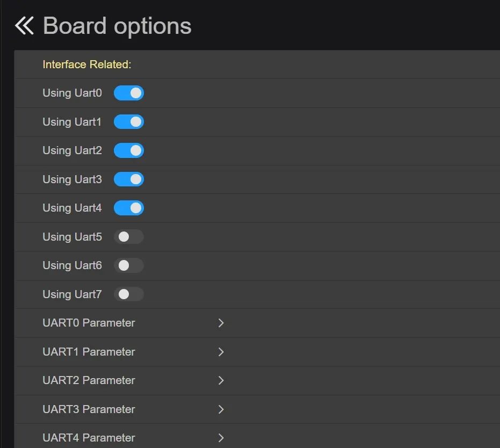This screenshot has height=448, width=500.
Task: Disable Using Uart4 switch
Action: pos(129,208)
